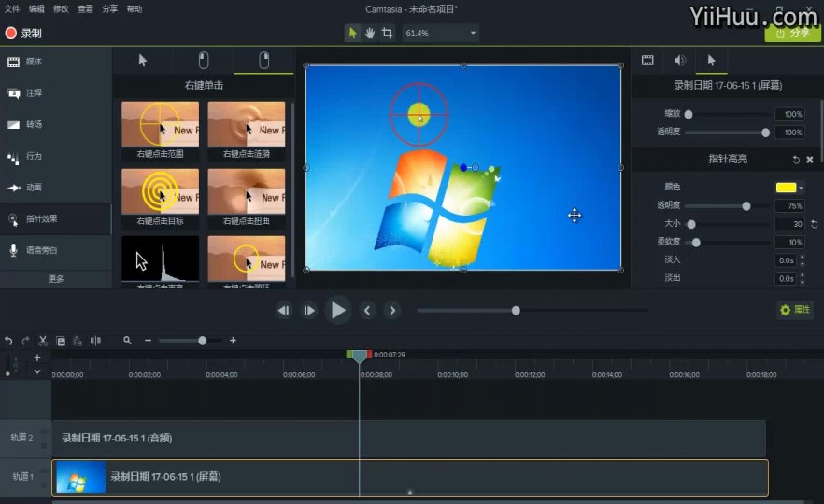This screenshot has width=824, height=504.
Task: Open the 行为 behaviors panel
Action: click(x=56, y=156)
